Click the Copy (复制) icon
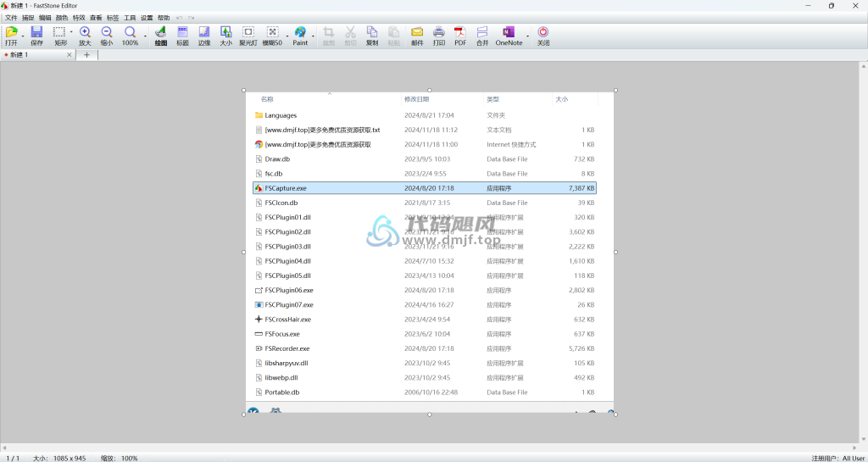Screen dimensions: 868x462 [372, 32]
